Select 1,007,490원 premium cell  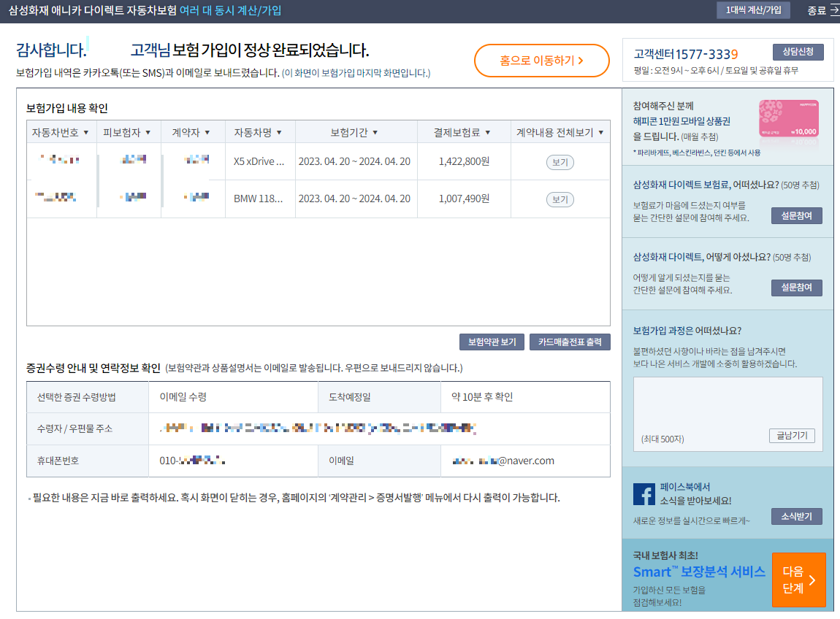[x=464, y=199]
